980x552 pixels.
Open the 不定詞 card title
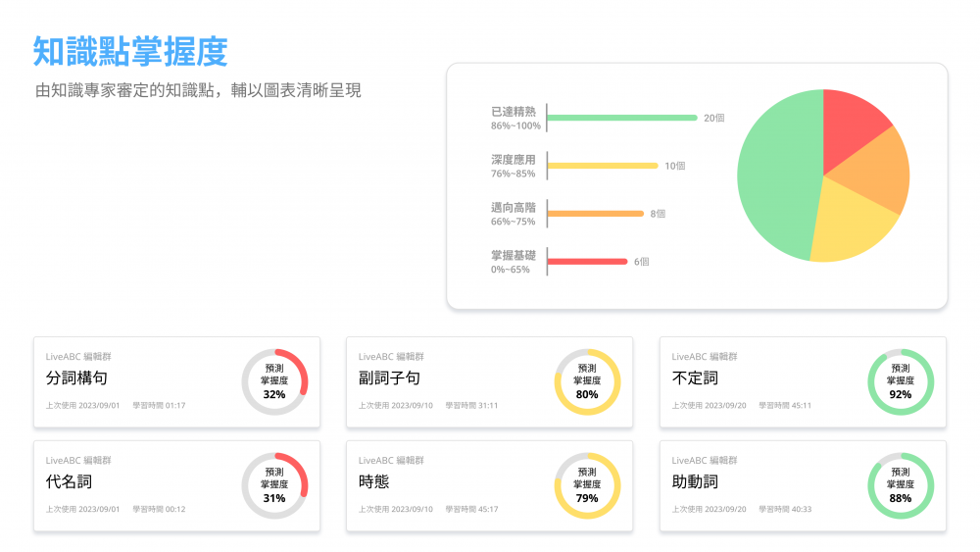tap(695, 378)
